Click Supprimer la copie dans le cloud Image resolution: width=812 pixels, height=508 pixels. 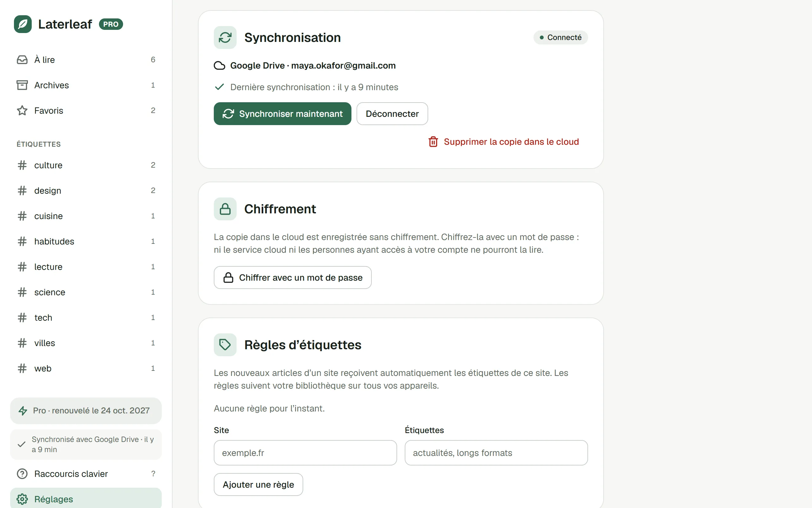503,142
